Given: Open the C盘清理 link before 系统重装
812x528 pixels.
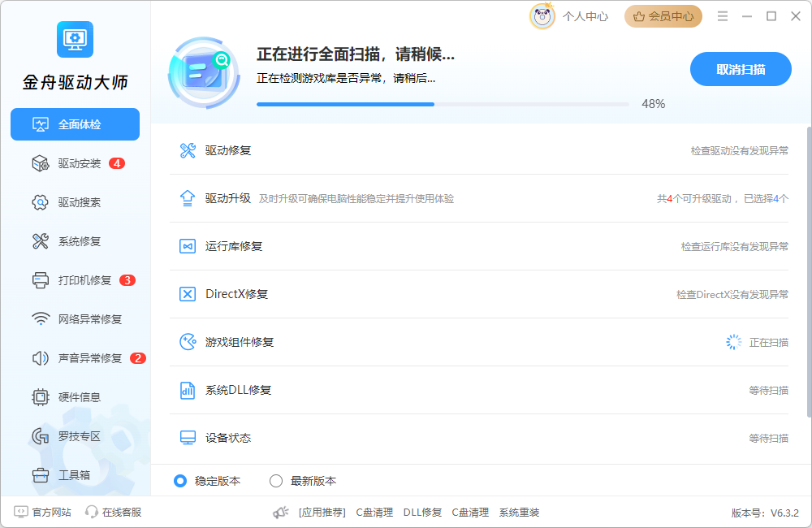Looking at the screenshot, I should 470,513.
